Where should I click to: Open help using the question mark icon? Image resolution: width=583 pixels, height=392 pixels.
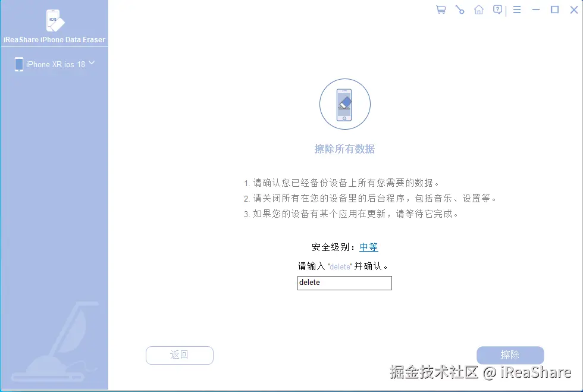click(x=497, y=10)
